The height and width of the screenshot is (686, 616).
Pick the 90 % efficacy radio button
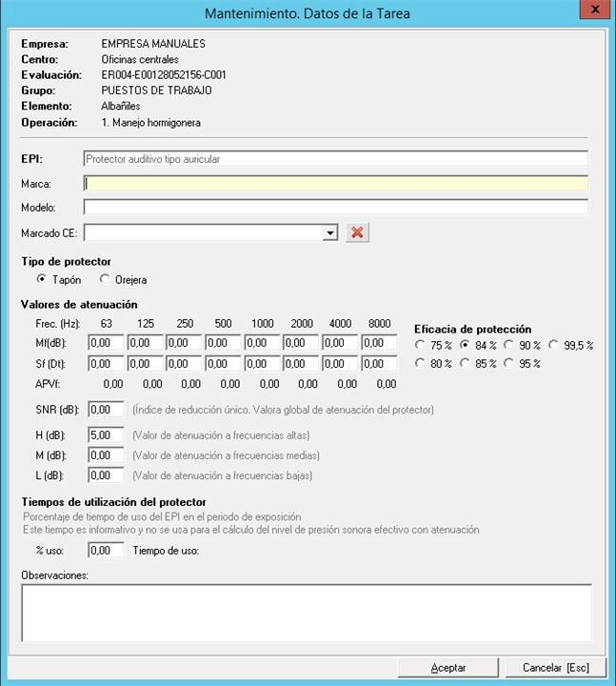pyautogui.click(x=509, y=345)
